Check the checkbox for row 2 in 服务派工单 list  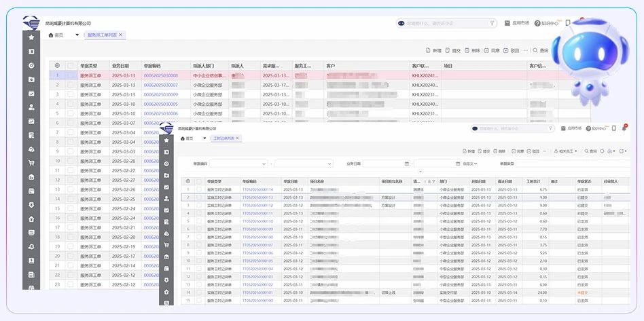[71, 85]
